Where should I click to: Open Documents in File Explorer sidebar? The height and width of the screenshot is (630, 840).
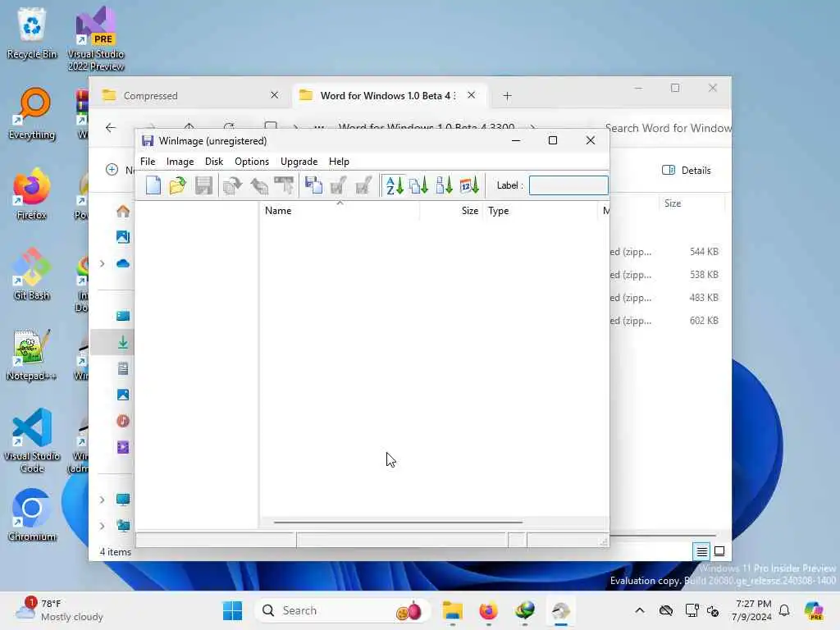pos(123,368)
